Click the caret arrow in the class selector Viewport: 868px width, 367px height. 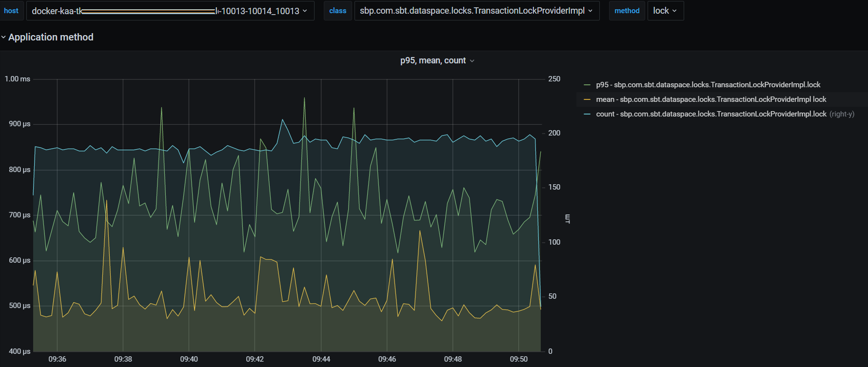click(591, 11)
